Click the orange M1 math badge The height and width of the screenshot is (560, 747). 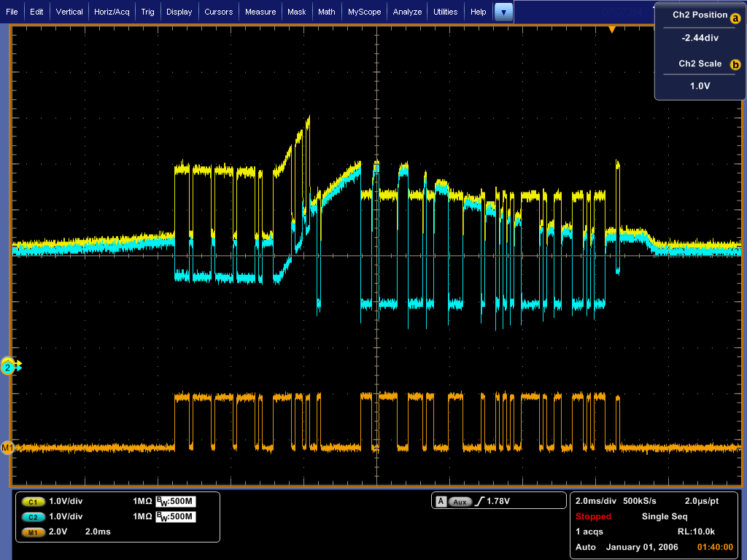33,532
